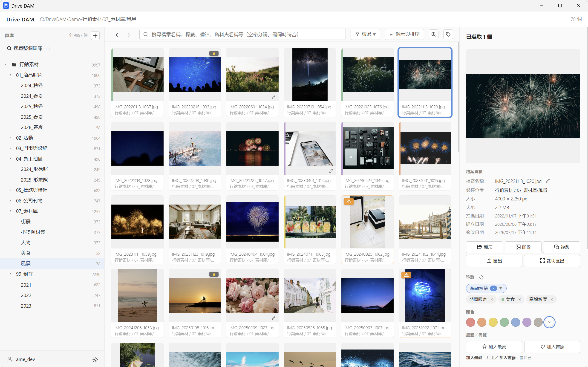
Task: Open the 2022 archive folder
Action: pos(52,295)
